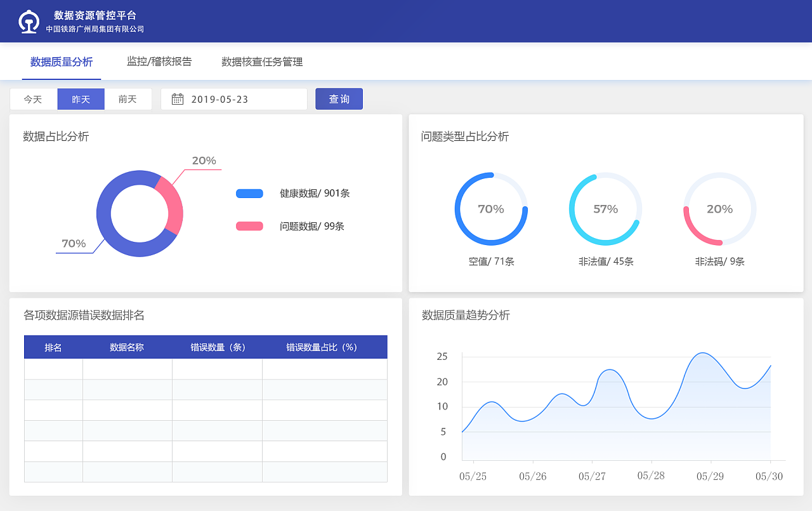This screenshot has width=812, height=511.
Task: Open the 2019-05-23 date selection field
Action: pyautogui.click(x=235, y=98)
